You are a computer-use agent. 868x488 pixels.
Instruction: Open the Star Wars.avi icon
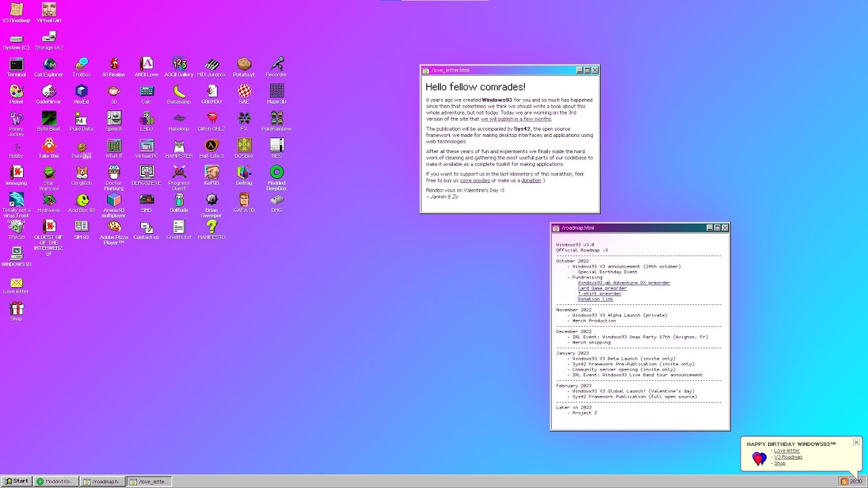(49, 178)
